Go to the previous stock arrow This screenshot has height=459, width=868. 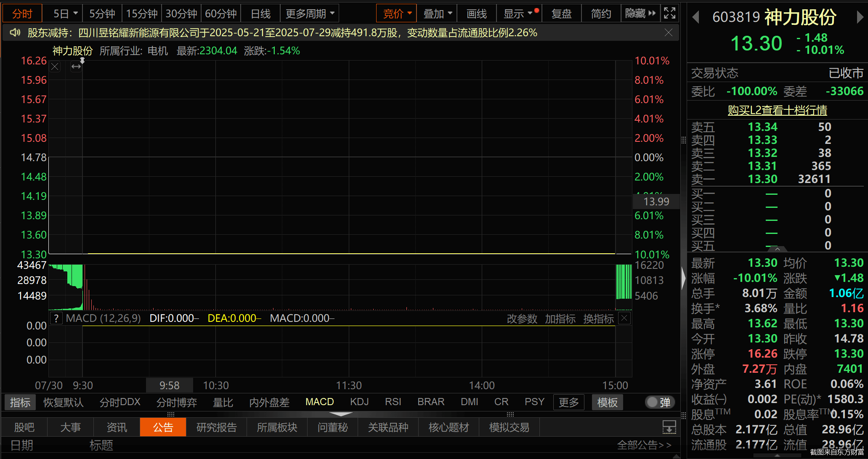pos(695,17)
